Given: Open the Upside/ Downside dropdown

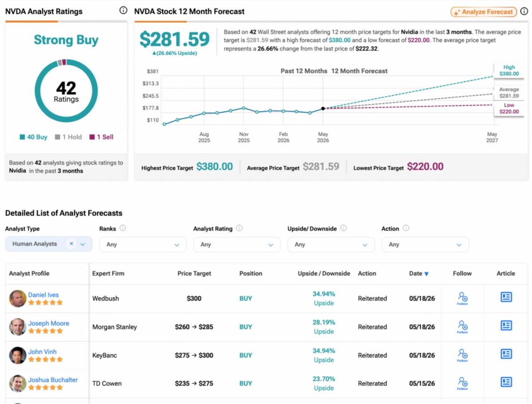Looking at the screenshot, I should [331, 244].
